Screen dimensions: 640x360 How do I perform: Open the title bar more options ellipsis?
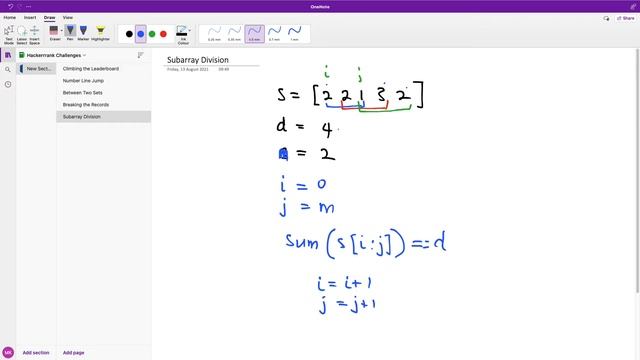click(x=29, y=7)
